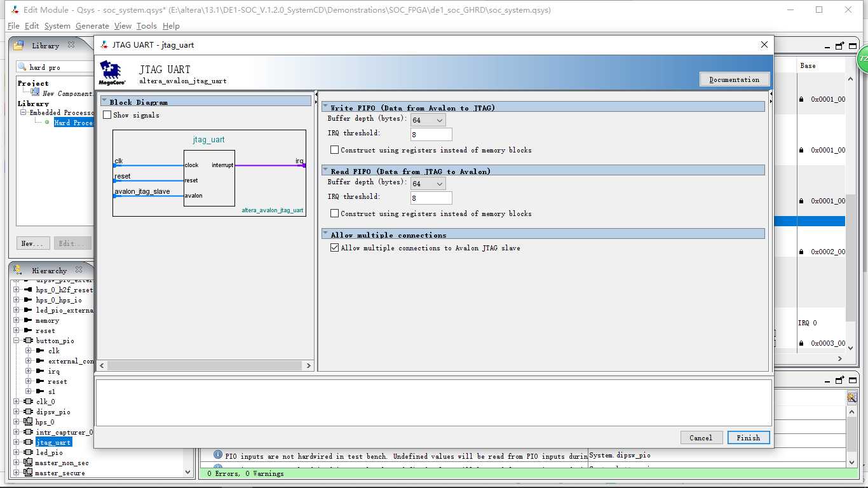The height and width of the screenshot is (488, 868).
Task: Click the New Component icon under Project
Action: click(x=36, y=93)
